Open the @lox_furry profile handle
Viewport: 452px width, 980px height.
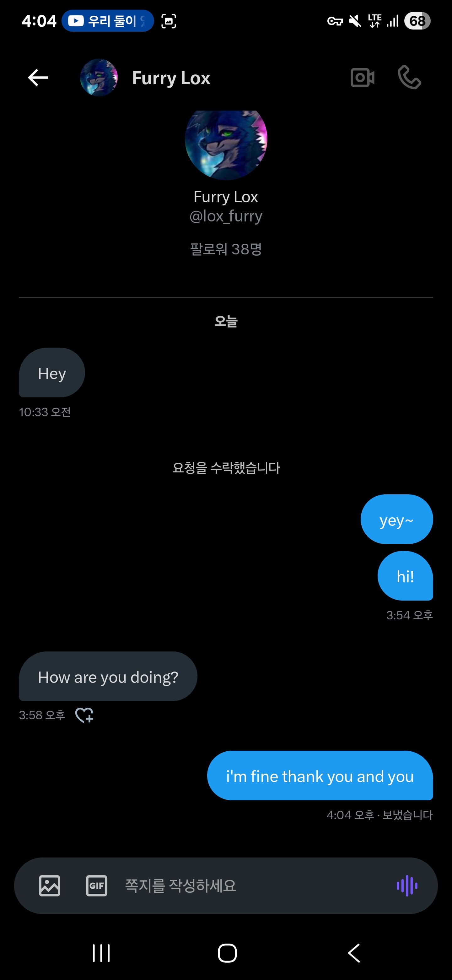click(226, 216)
